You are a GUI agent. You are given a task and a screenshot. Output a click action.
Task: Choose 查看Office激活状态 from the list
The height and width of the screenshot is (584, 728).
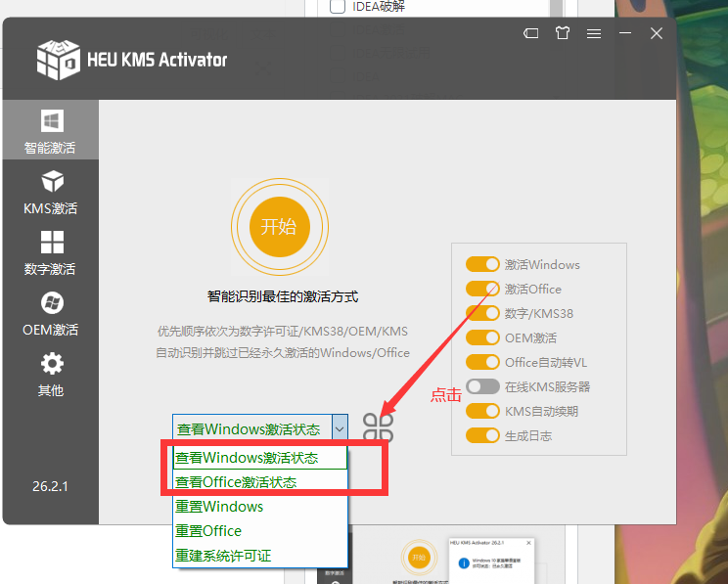tap(260, 482)
